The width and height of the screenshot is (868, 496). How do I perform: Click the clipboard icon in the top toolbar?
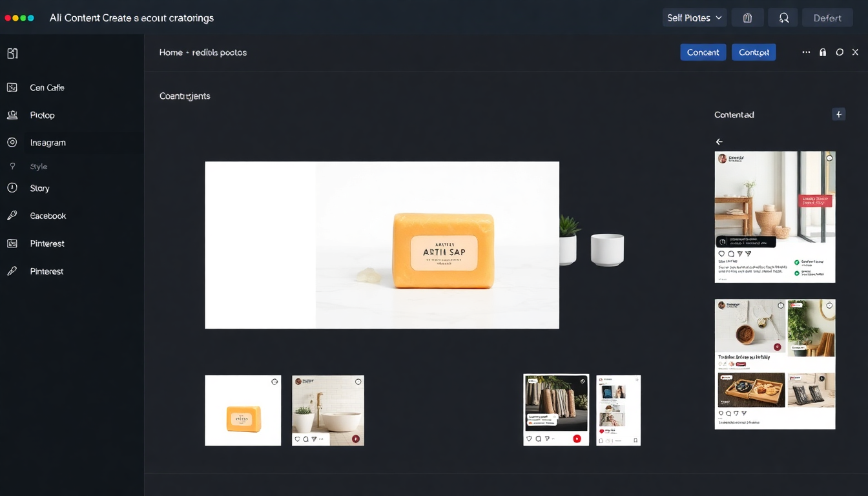click(747, 17)
